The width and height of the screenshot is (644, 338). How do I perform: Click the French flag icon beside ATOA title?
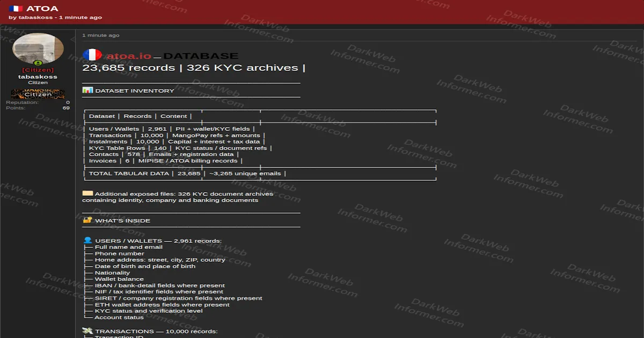(16, 9)
